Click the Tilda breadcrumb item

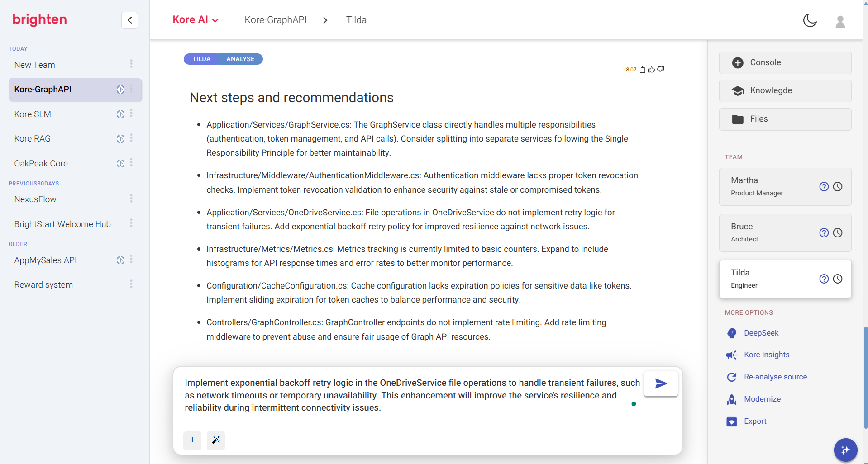356,20
